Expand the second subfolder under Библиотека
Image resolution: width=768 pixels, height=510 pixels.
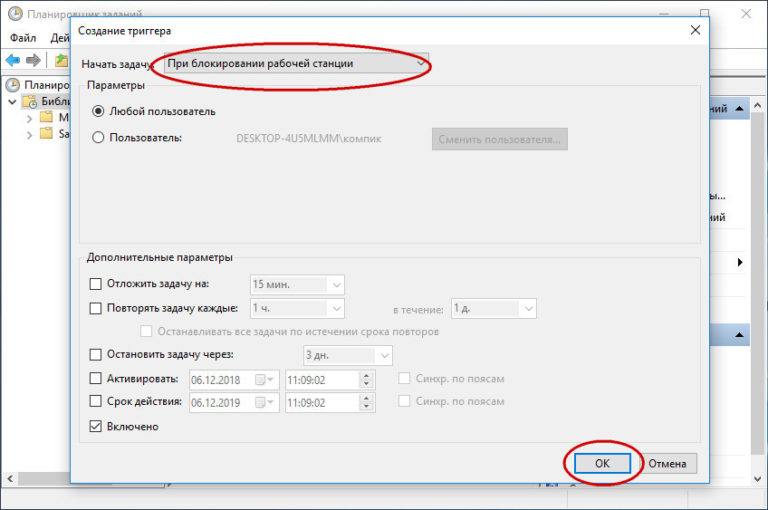(30, 134)
